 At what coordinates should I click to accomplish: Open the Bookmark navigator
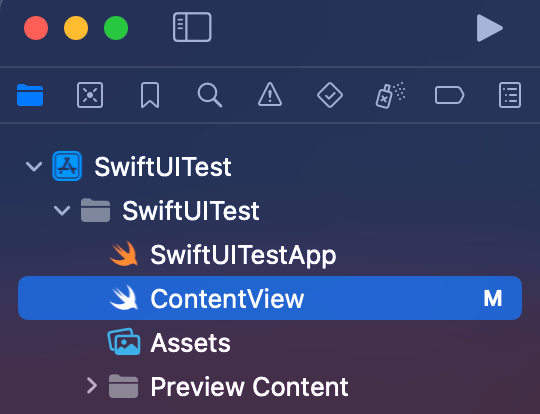[150, 95]
